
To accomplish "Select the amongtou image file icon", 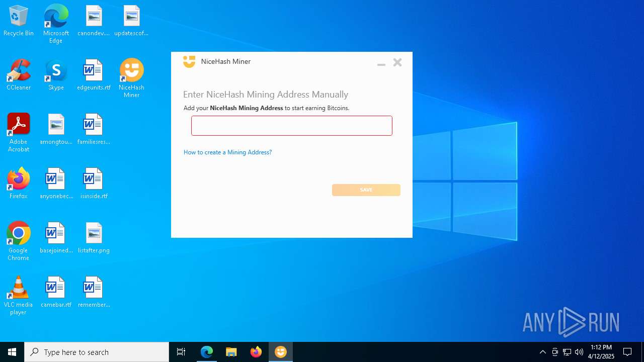I will (x=56, y=130).
